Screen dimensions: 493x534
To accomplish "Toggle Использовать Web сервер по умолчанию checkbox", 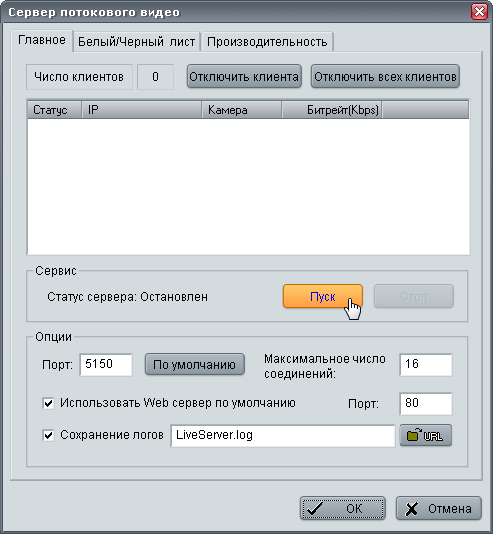I will [48, 403].
